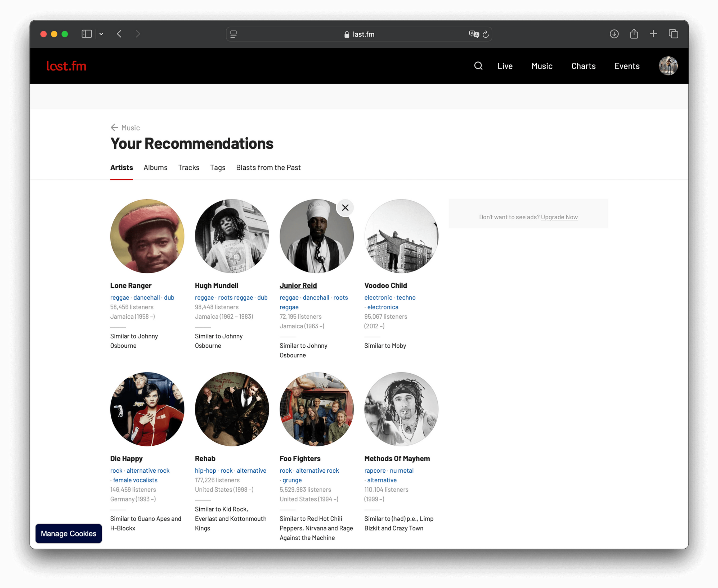This screenshot has width=718, height=588.
Task: Toggle the Safari sidebar
Action: tap(87, 34)
